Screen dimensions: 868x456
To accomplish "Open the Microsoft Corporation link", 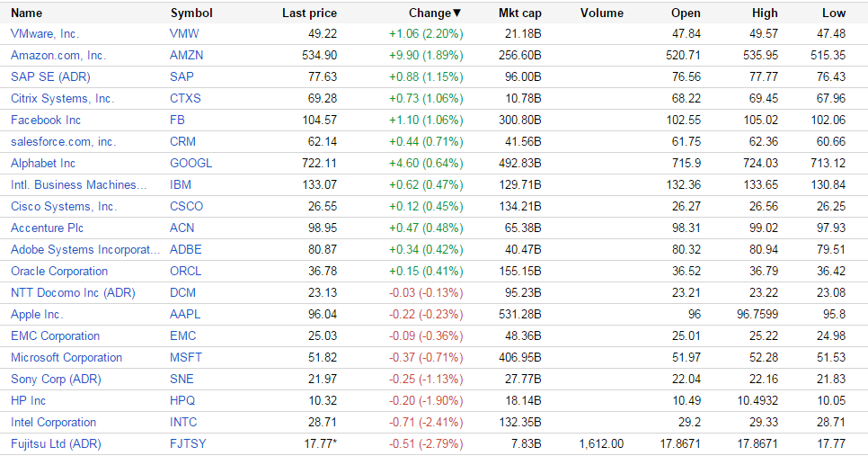I will click(66, 357).
